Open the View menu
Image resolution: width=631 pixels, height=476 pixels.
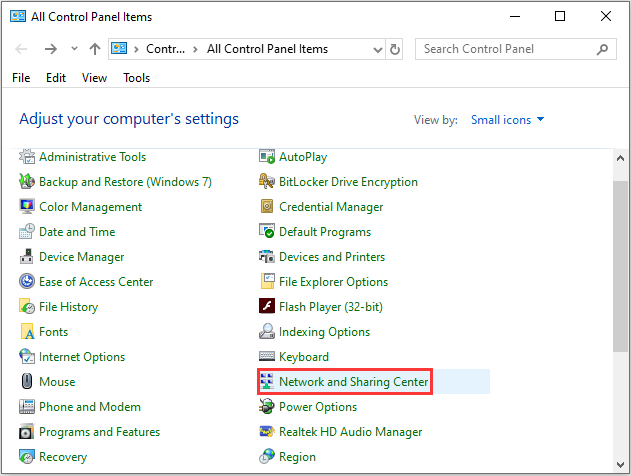(x=95, y=78)
